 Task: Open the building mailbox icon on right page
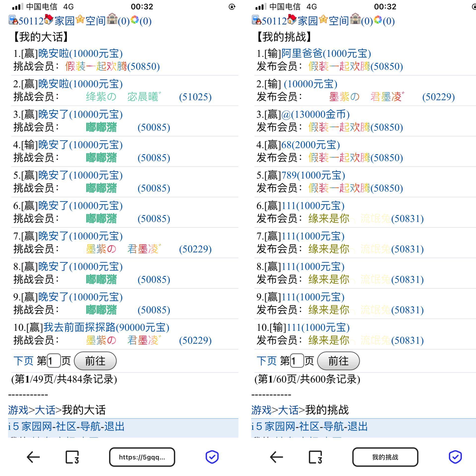(x=355, y=19)
